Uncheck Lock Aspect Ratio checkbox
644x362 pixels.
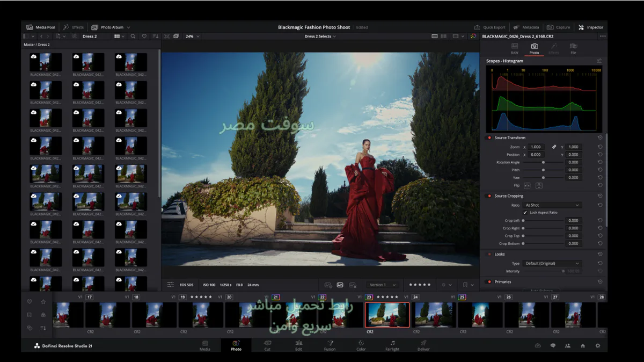(x=525, y=213)
